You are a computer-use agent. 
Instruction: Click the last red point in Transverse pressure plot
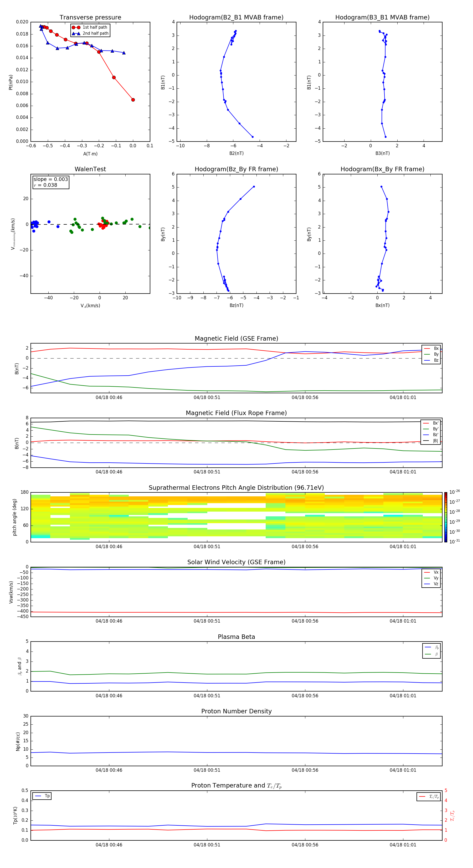tap(133, 100)
